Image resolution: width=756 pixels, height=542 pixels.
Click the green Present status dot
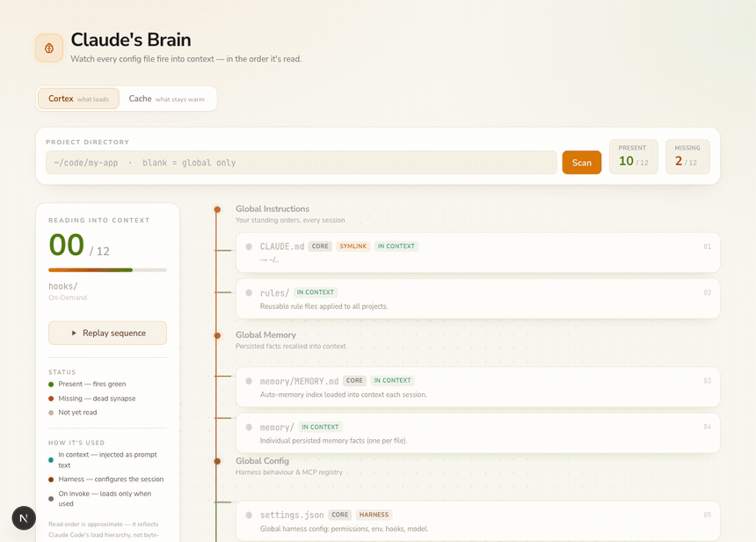pyautogui.click(x=51, y=385)
